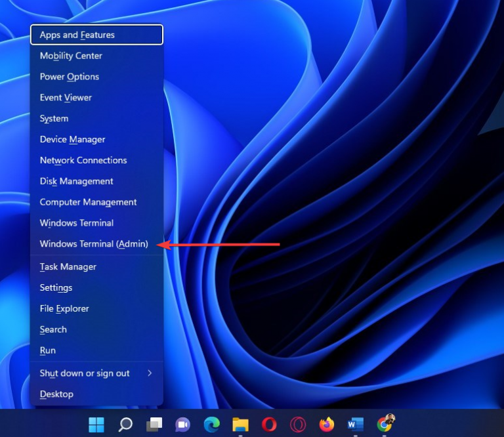Open Google Chrome from the taskbar
This screenshot has width=504, height=437.
(x=385, y=424)
